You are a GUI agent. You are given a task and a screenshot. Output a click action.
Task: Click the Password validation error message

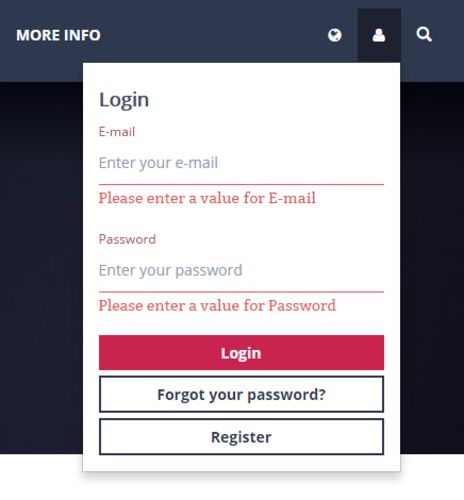[x=217, y=306]
